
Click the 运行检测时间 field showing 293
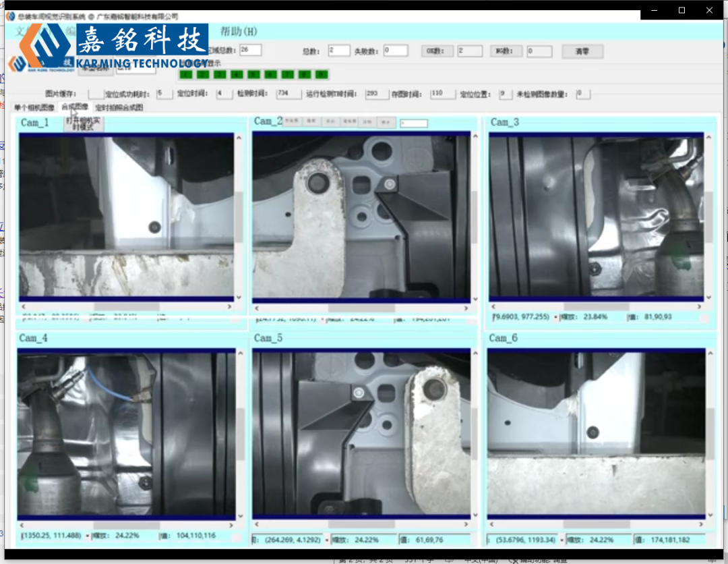pyautogui.click(x=377, y=94)
